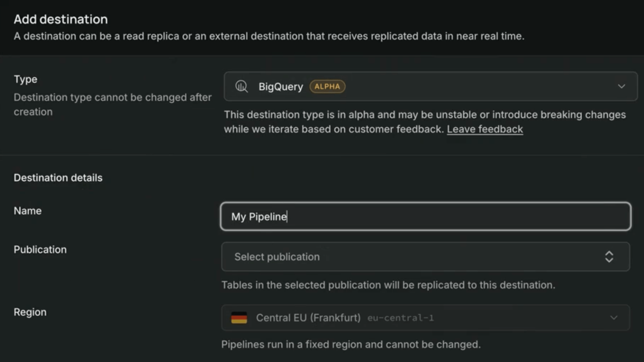Click the Add destination heading

point(61,19)
